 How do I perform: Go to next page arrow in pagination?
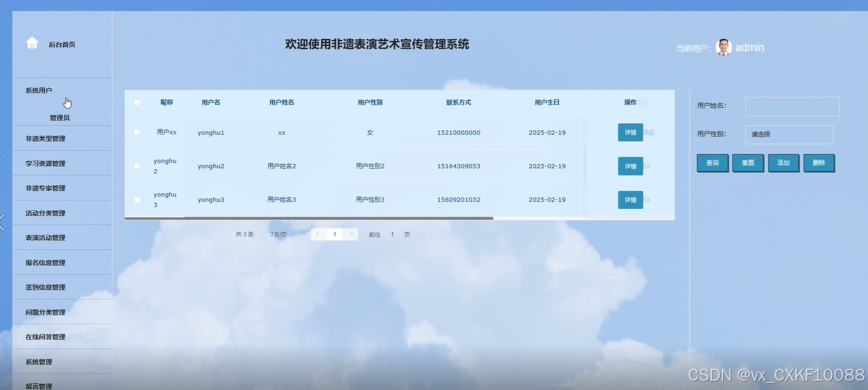tap(351, 234)
